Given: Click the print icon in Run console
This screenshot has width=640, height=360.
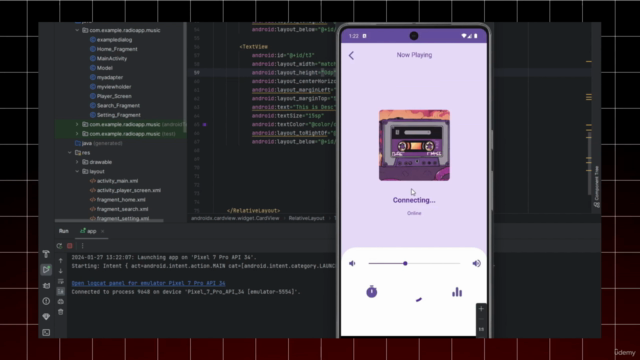Looking at the screenshot, I should pyautogui.click(x=61, y=302).
